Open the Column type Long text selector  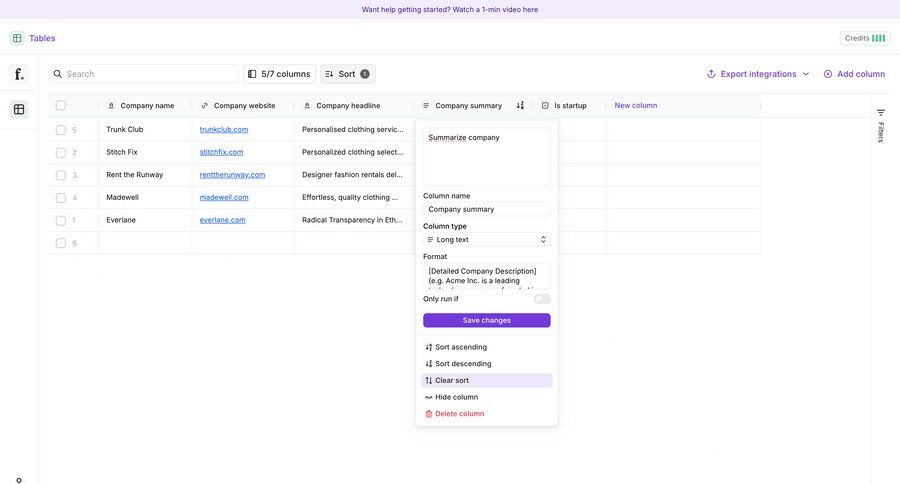coord(487,239)
